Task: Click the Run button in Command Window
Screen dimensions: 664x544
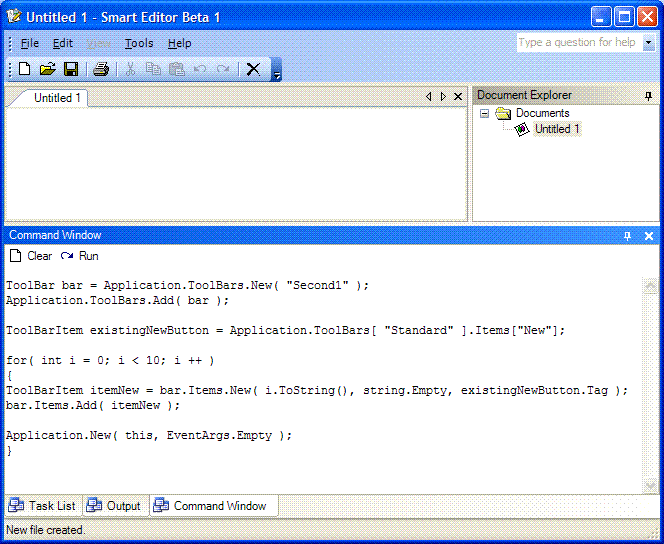Action: [80, 256]
